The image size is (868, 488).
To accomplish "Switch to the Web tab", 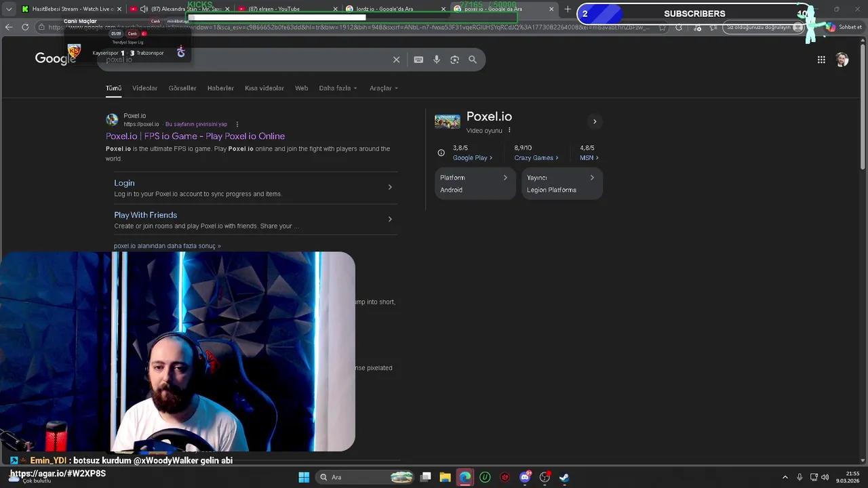I will [x=301, y=88].
